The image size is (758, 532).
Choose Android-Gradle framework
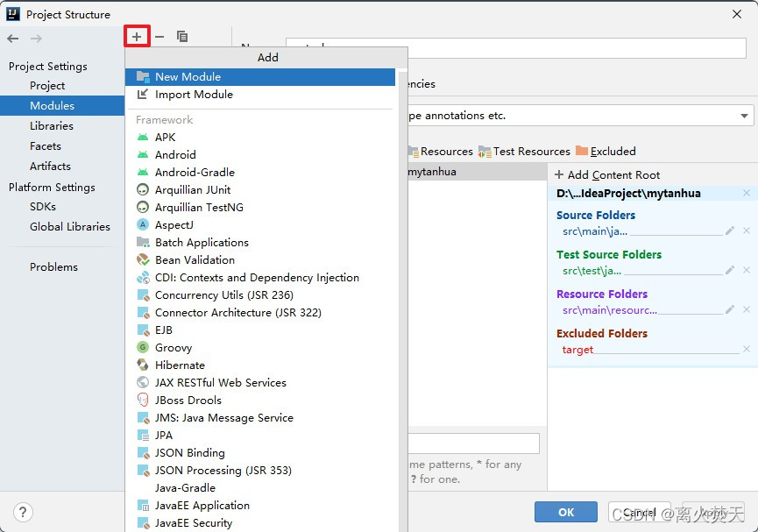coord(260,172)
